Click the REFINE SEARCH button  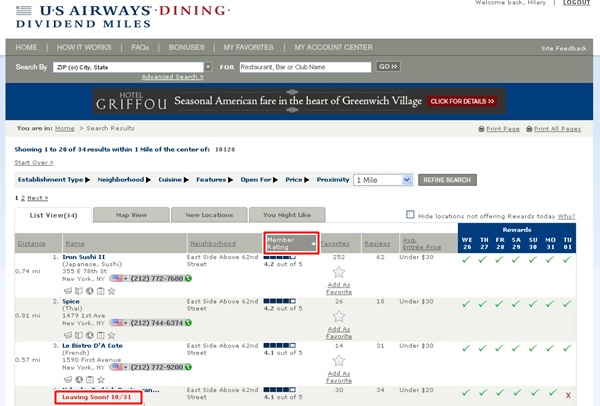point(447,180)
